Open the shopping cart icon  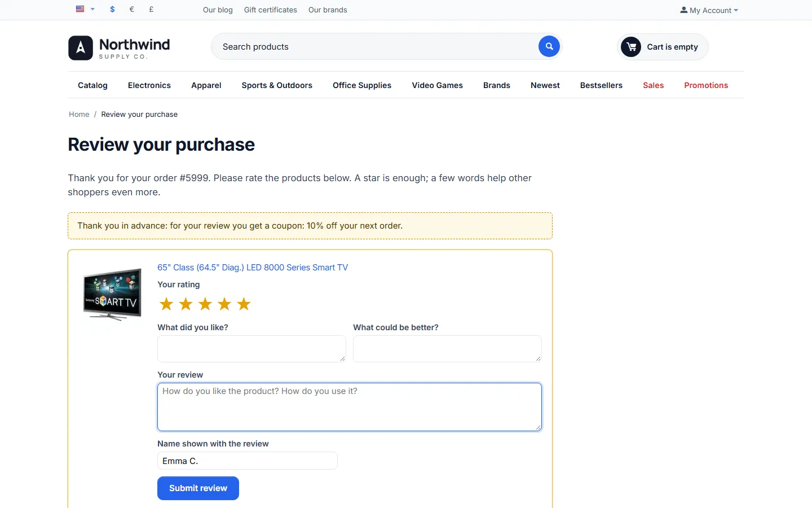tap(631, 47)
